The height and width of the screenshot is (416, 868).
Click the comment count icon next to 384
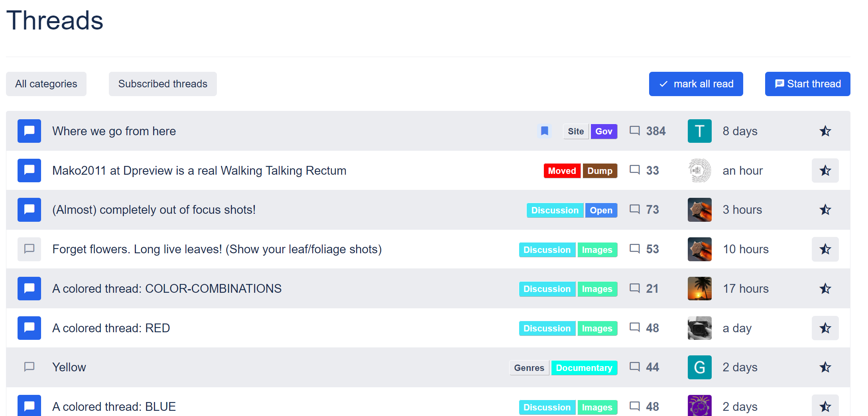pyautogui.click(x=634, y=131)
